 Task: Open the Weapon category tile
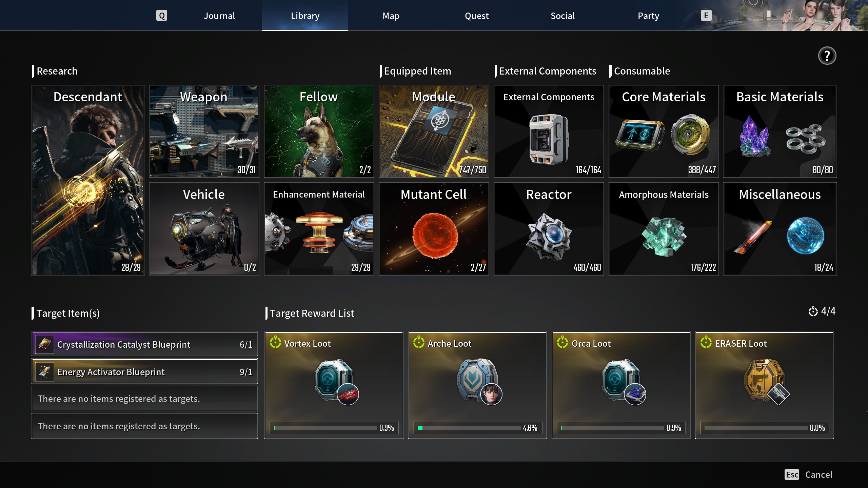pyautogui.click(x=204, y=131)
